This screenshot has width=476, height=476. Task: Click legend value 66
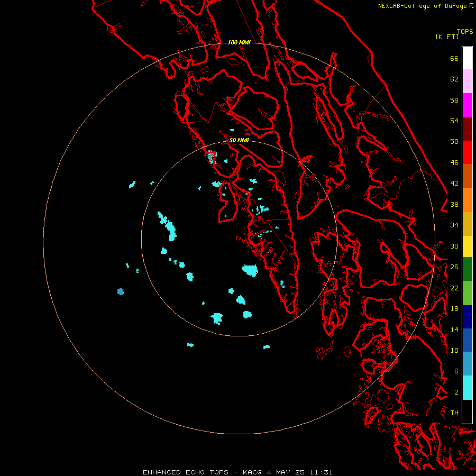point(454,58)
